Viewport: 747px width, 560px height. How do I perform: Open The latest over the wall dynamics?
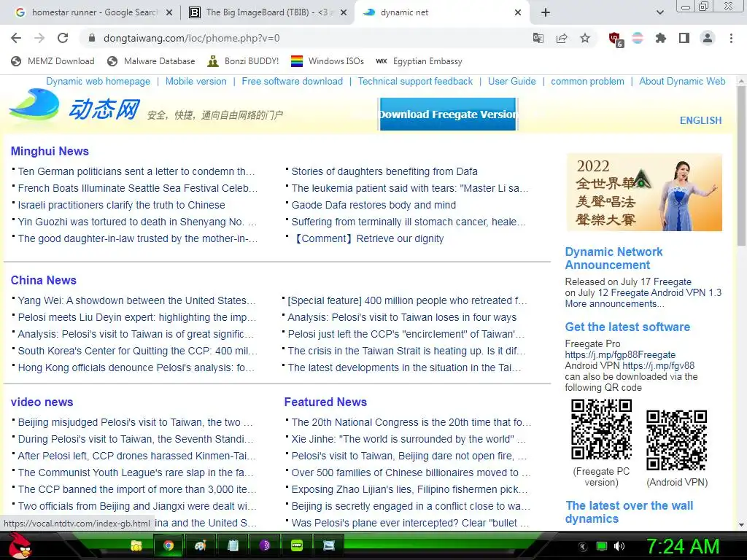[x=630, y=513]
